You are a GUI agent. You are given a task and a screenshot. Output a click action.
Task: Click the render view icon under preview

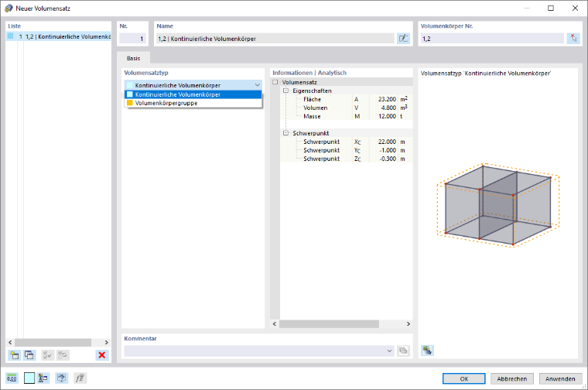(x=427, y=351)
